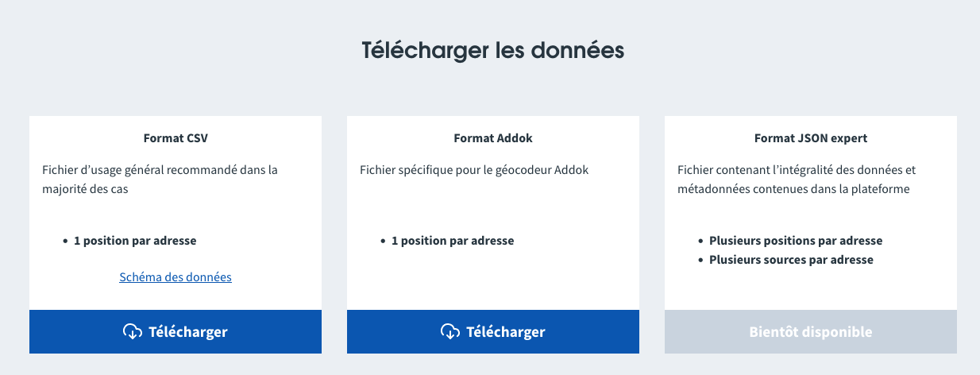The width and height of the screenshot is (980, 375).
Task: Open the Schéma des données link
Action: point(176,277)
